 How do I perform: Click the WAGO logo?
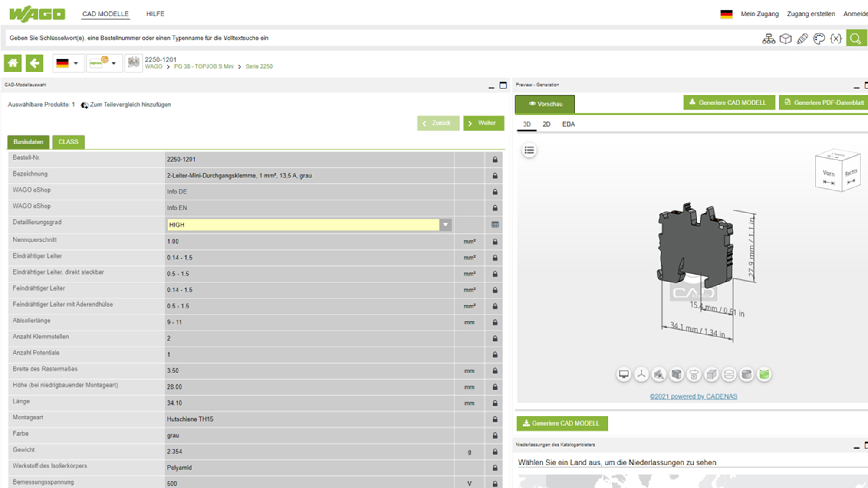[x=37, y=14]
